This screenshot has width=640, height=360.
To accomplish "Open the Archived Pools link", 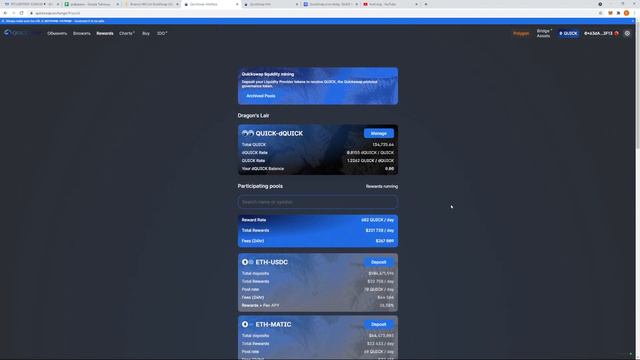I will pyautogui.click(x=260, y=96).
